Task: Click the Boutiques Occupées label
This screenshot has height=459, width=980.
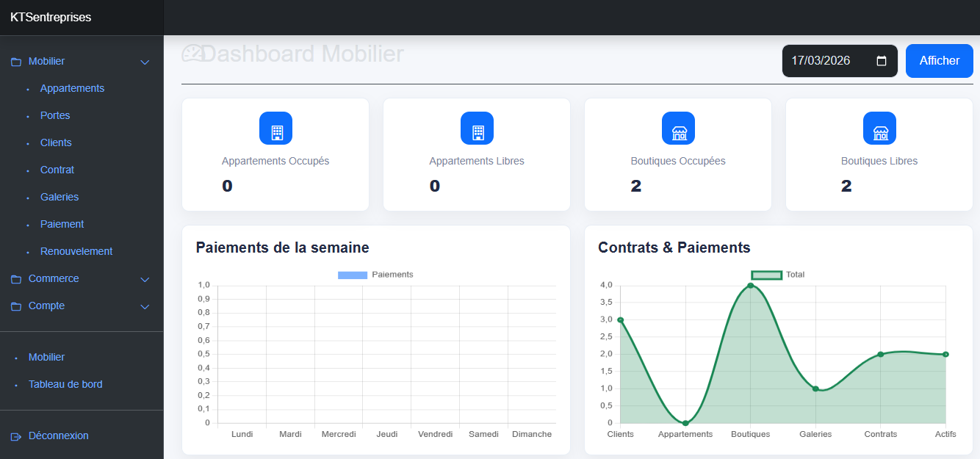Action: pyautogui.click(x=678, y=161)
